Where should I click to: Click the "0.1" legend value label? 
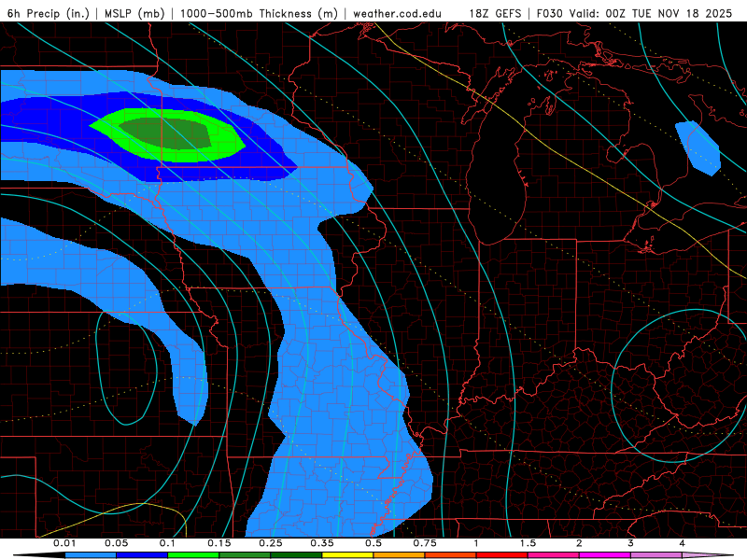click(x=168, y=543)
